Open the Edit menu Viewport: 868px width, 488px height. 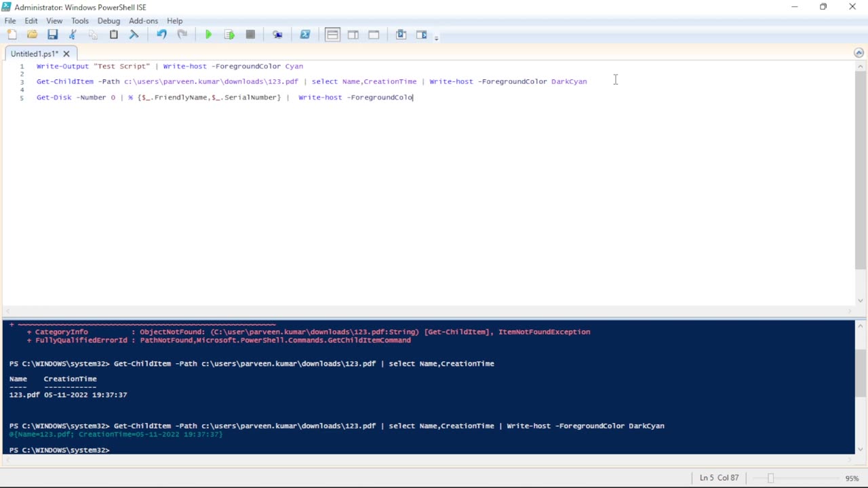click(31, 21)
